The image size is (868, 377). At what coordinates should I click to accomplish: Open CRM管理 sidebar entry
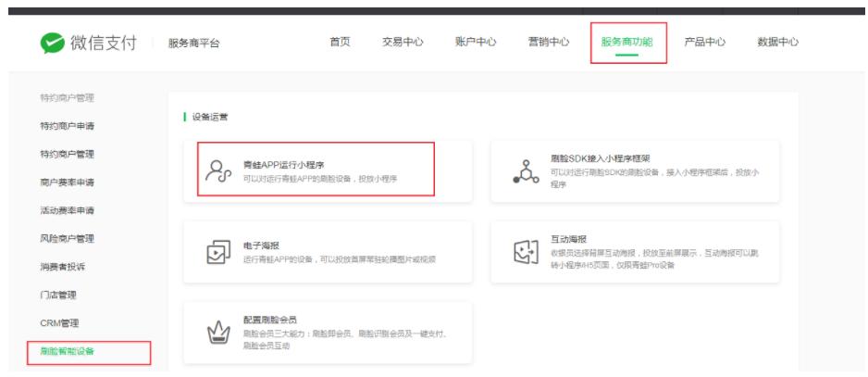pos(59,322)
